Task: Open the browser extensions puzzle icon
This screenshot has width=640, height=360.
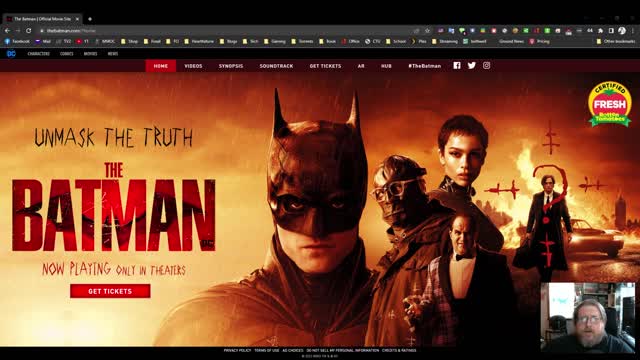Action: tap(600, 31)
